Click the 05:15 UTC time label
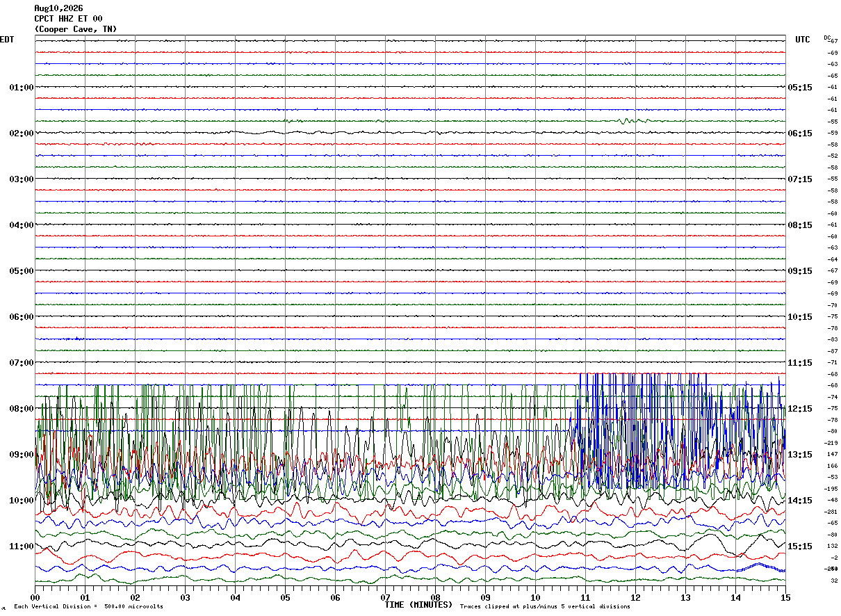 [799, 88]
